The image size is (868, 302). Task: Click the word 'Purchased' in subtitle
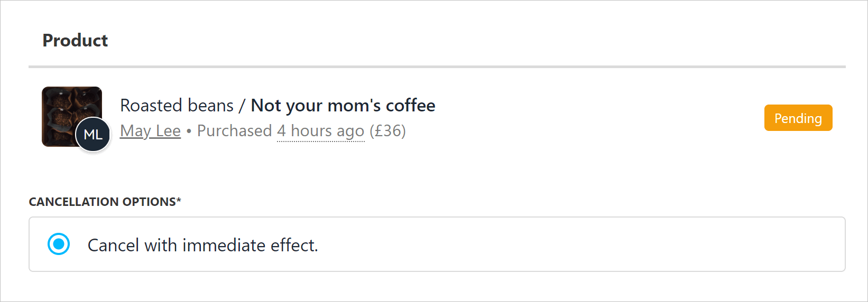click(x=234, y=131)
